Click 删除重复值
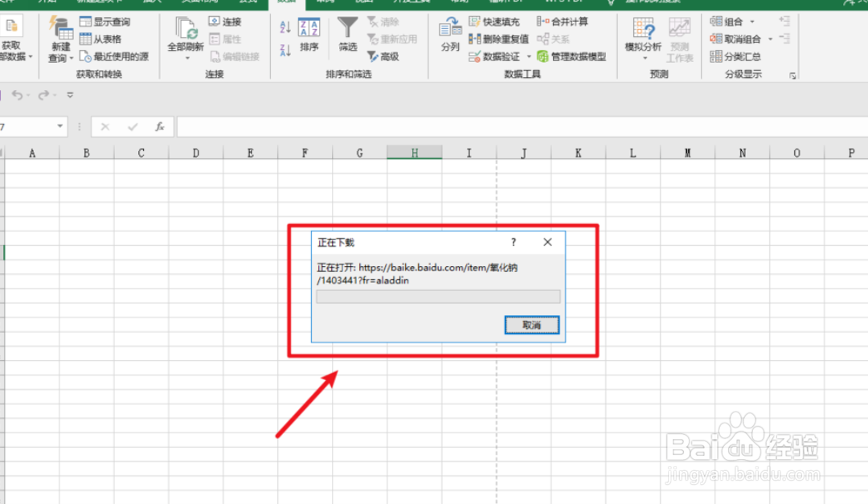The image size is (868, 504). [498, 39]
